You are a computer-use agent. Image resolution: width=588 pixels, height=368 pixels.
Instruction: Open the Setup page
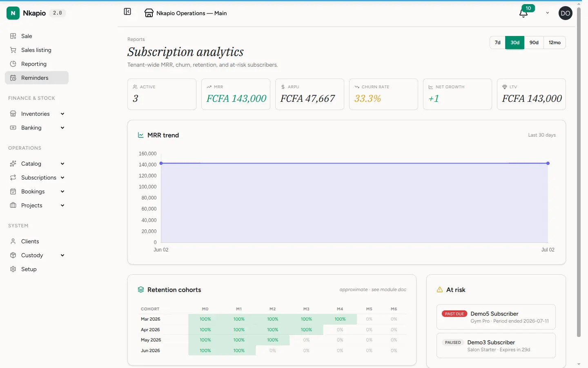(x=37, y=269)
